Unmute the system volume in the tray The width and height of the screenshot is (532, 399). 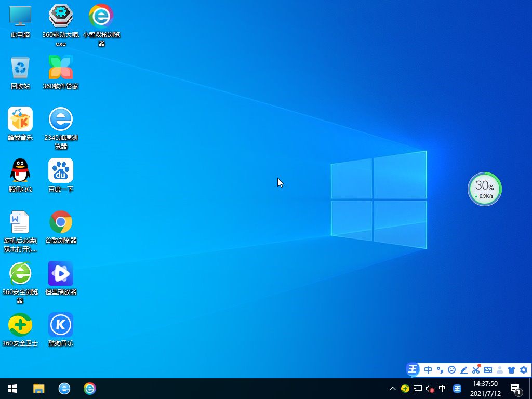point(429,389)
